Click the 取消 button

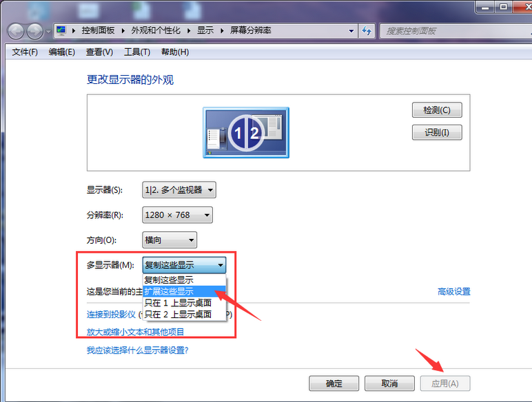tap(389, 383)
